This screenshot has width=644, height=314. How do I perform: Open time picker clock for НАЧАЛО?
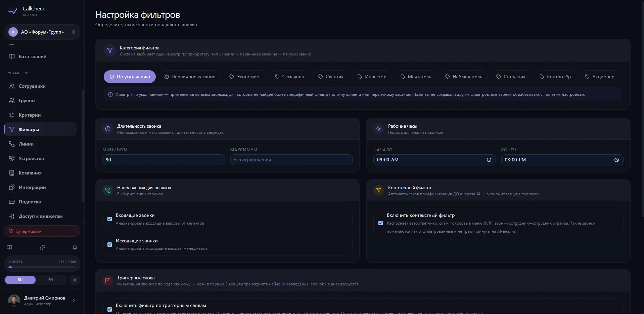click(x=489, y=160)
